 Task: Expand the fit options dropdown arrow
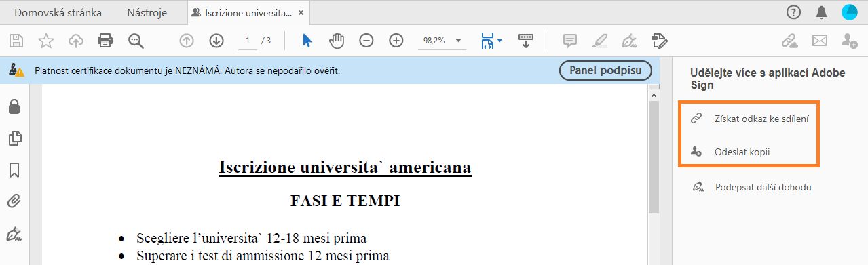pos(500,41)
